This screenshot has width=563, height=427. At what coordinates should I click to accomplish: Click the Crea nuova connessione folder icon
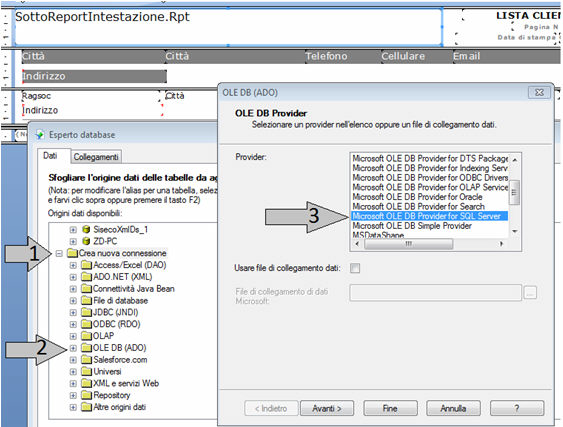(73, 253)
